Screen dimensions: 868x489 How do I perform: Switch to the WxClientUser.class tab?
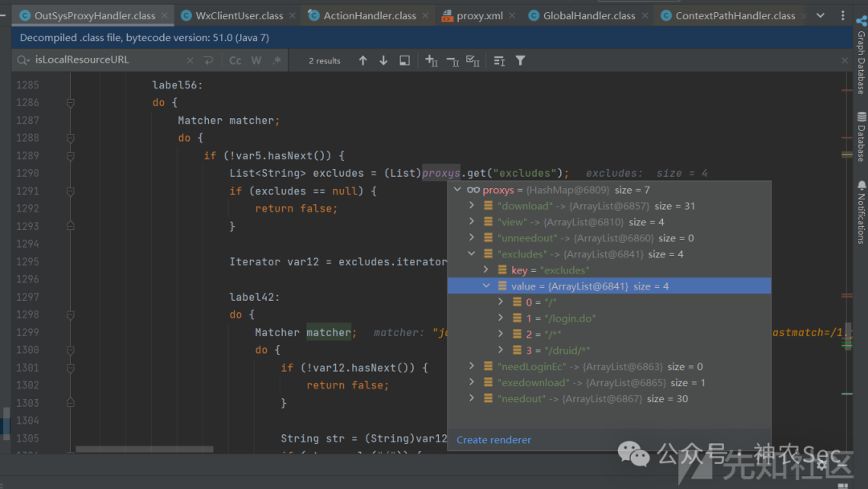(240, 15)
